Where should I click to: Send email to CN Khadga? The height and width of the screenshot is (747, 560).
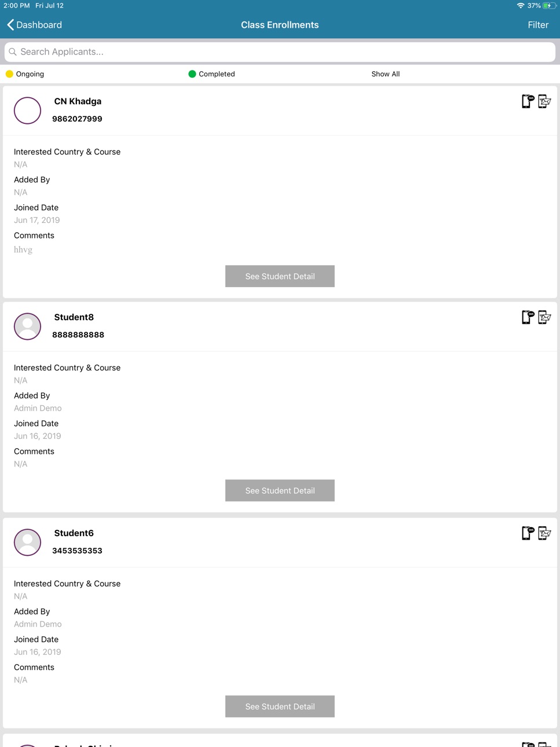click(544, 101)
